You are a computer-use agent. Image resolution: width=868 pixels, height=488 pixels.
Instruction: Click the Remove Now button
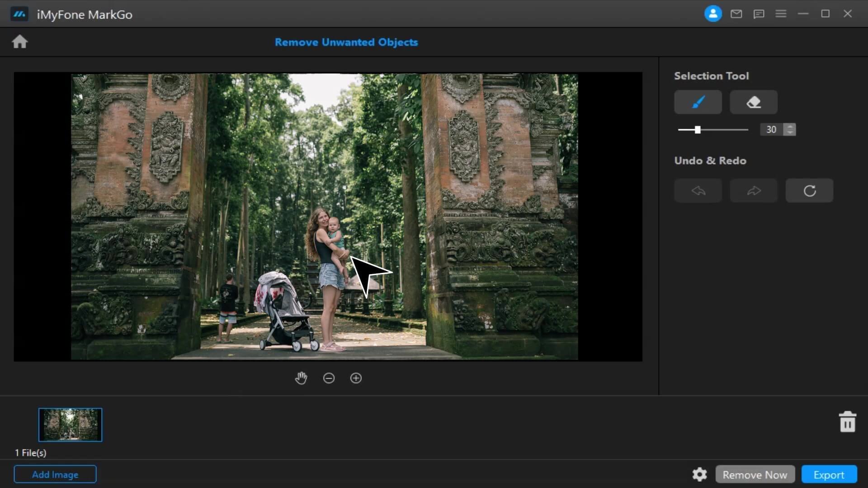tap(755, 474)
